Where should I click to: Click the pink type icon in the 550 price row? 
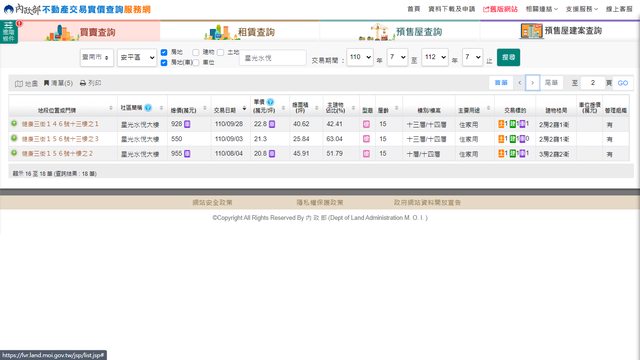367,139
